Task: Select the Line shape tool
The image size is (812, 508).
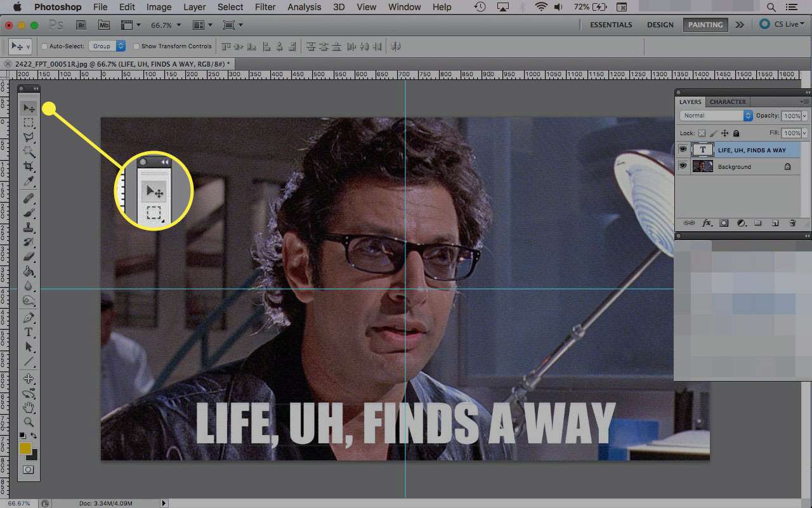Action: click(29, 362)
